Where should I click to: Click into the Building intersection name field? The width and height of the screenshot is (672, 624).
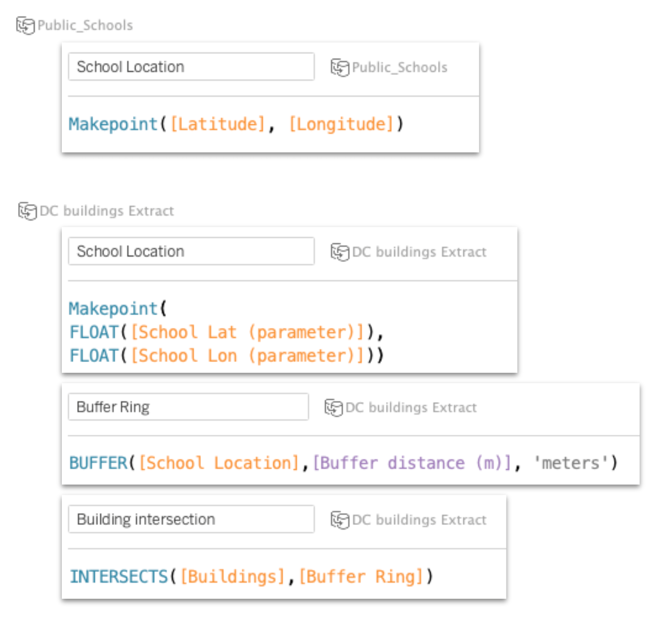coord(191,519)
